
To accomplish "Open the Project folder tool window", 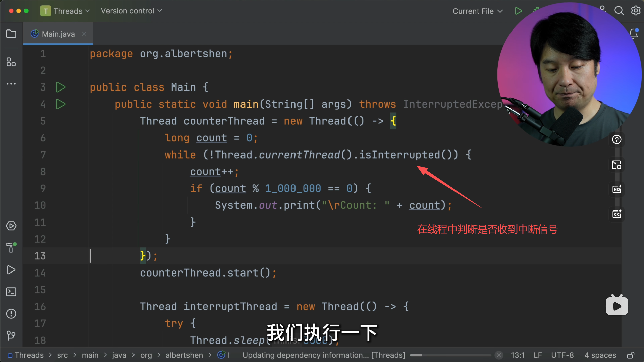I will pos(11,34).
